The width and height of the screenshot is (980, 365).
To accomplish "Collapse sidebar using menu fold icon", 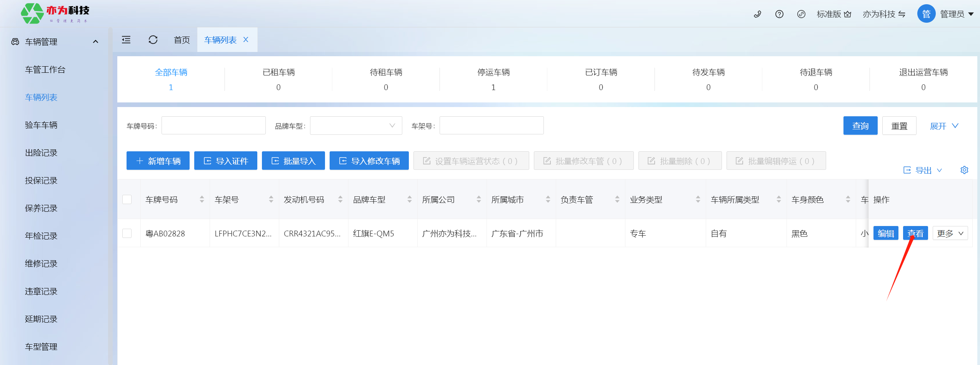I will 126,40.
